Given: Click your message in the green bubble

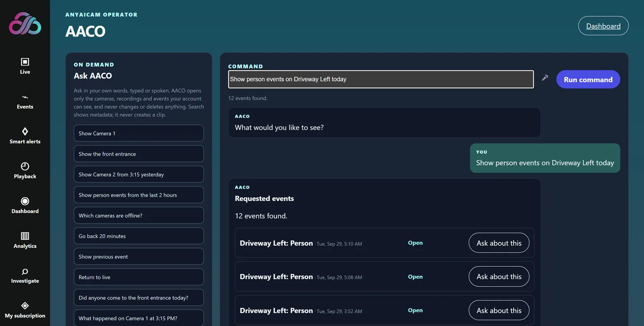Looking at the screenshot, I should [x=545, y=158].
